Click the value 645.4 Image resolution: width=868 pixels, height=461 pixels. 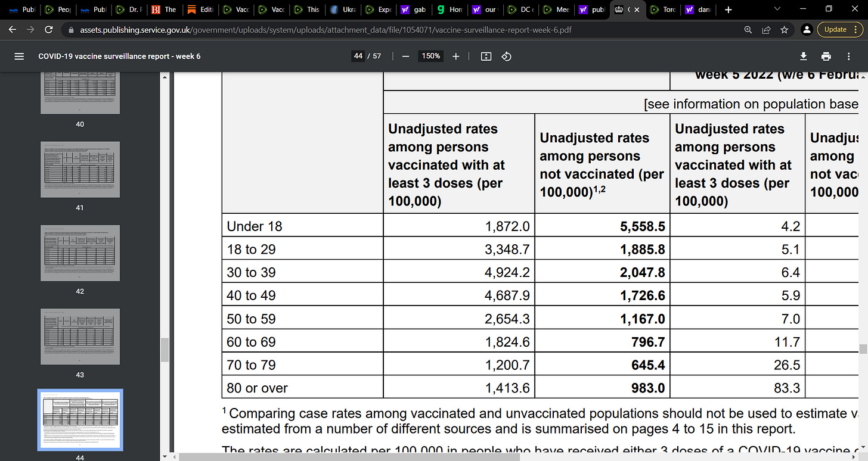coord(648,365)
